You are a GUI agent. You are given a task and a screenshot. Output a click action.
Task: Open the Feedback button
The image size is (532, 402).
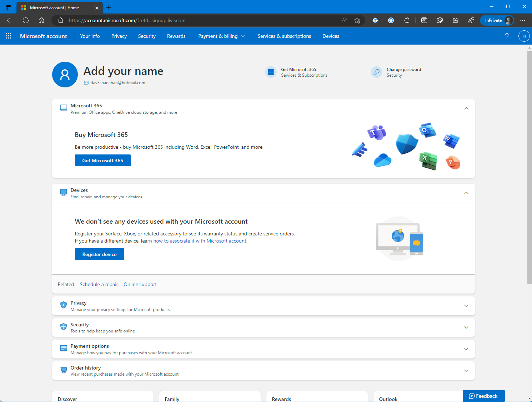(x=483, y=396)
